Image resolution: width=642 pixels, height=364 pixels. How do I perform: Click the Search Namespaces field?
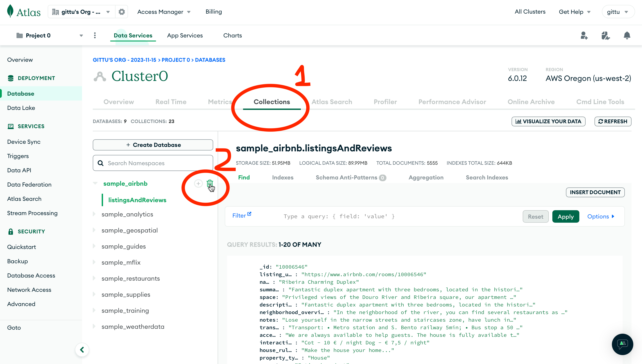tap(153, 163)
